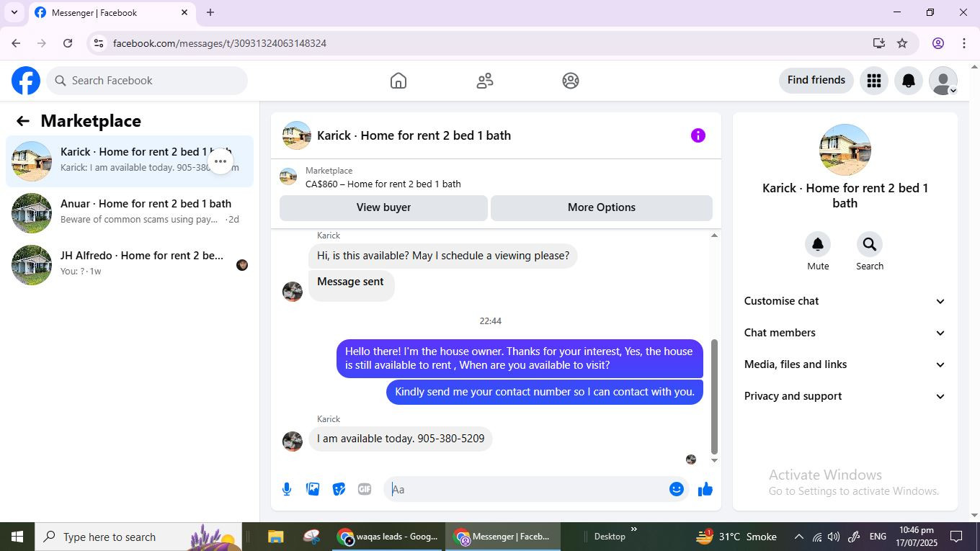Viewport: 980px width, 551px height.
Task: Select the 'I am available today' message
Action: (x=401, y=439)
